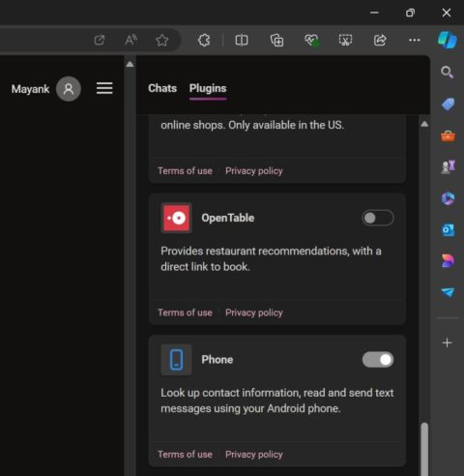Click the OpenTable plugin logo
This screenshot has width=464, height=476.
click(176, 218)
